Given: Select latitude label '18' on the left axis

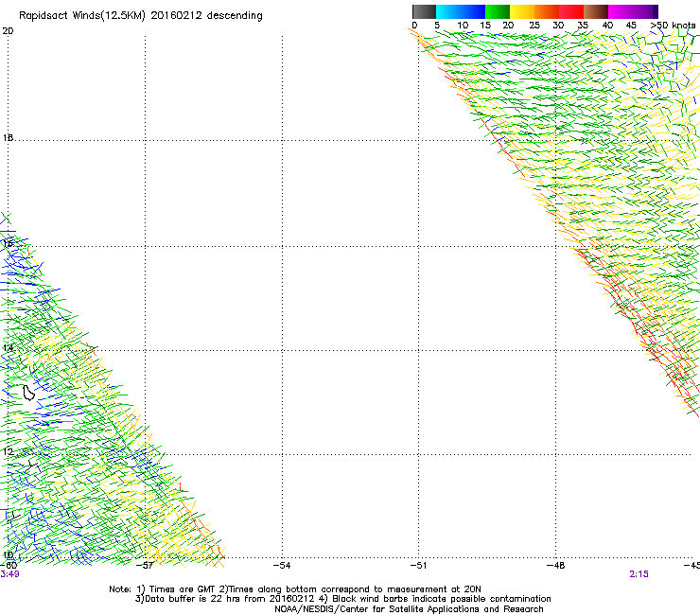Looking at the screenshot, I should tap(8, 137).
